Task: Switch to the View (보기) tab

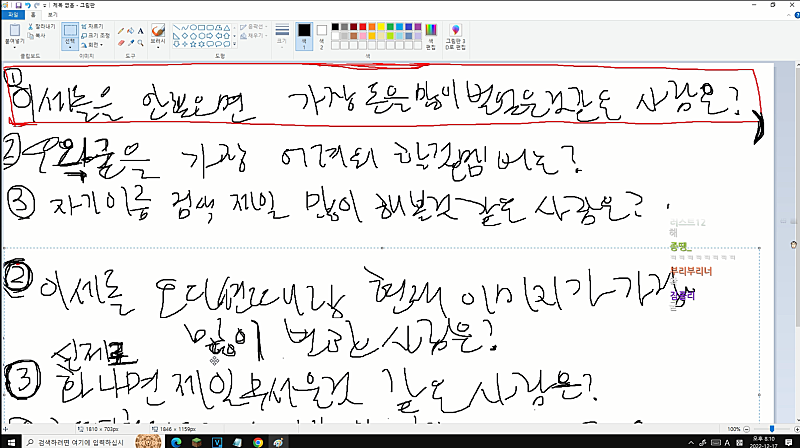Action: coord(52,15)
